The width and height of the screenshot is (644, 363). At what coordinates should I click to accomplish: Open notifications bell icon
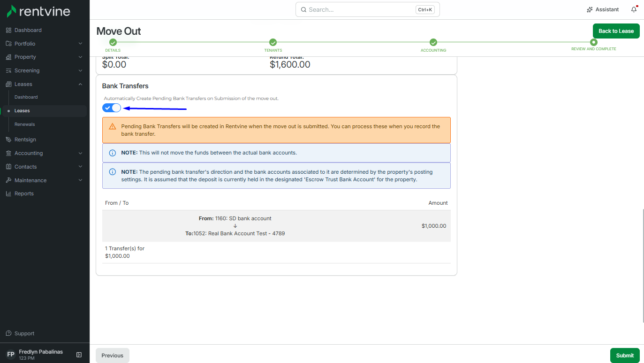point(634,9)
